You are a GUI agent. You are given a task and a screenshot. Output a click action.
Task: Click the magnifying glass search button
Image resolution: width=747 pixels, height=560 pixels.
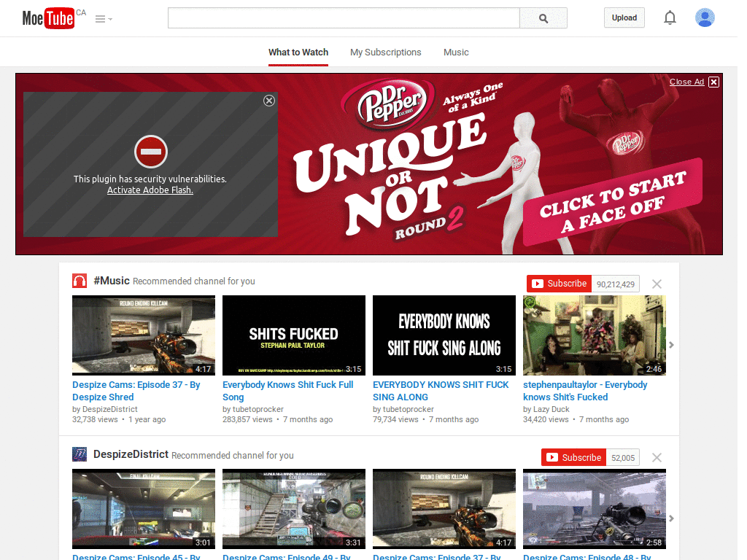click(x=543, y=18)
